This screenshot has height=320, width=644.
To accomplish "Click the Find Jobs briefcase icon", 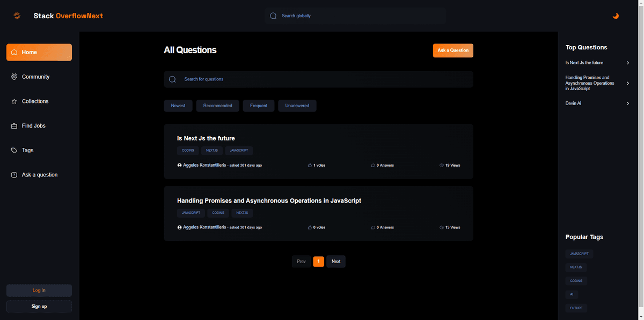I will tap(14, 126).
